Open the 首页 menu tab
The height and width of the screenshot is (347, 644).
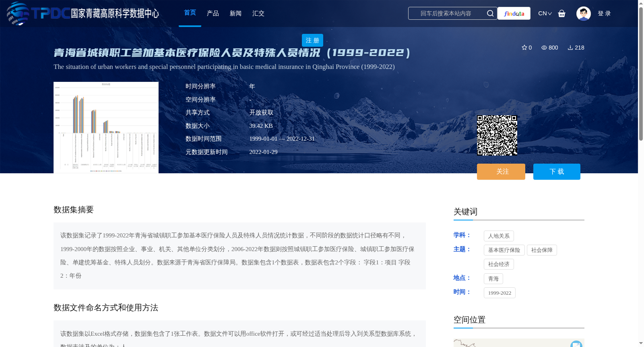pos(190,13)
